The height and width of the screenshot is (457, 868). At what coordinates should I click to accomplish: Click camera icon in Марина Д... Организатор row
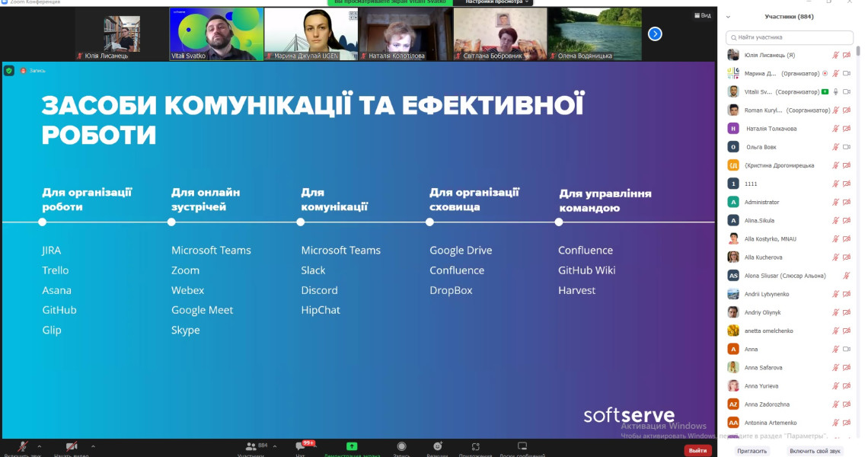pyautogui.click(x=847, y=73)
